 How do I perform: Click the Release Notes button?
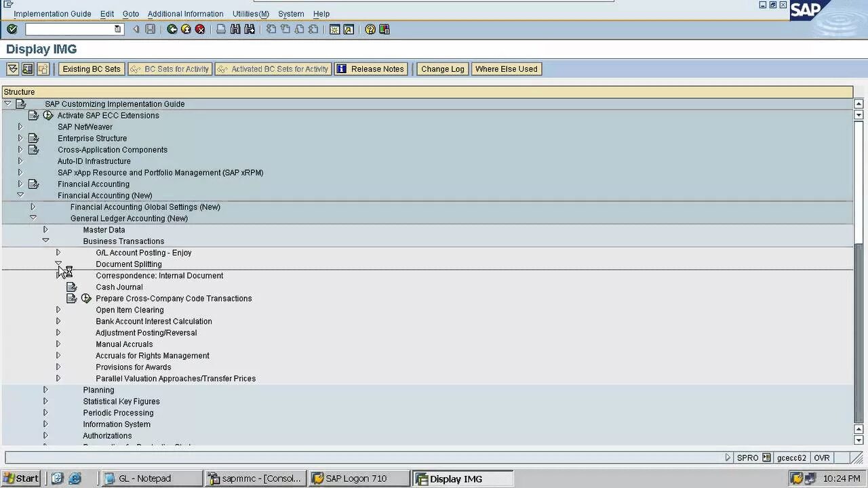(371, 69)
